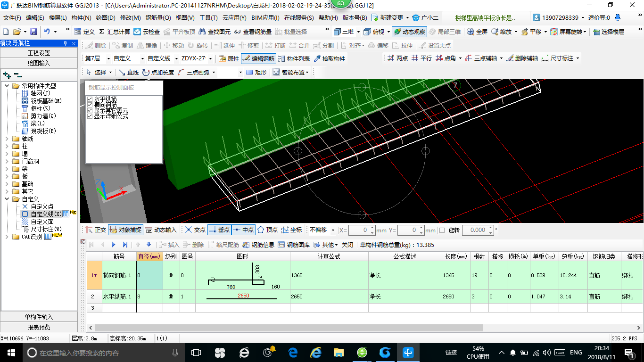Open Internet Explorer in the taskbar

pyautogui.click(x=316, y=352)
